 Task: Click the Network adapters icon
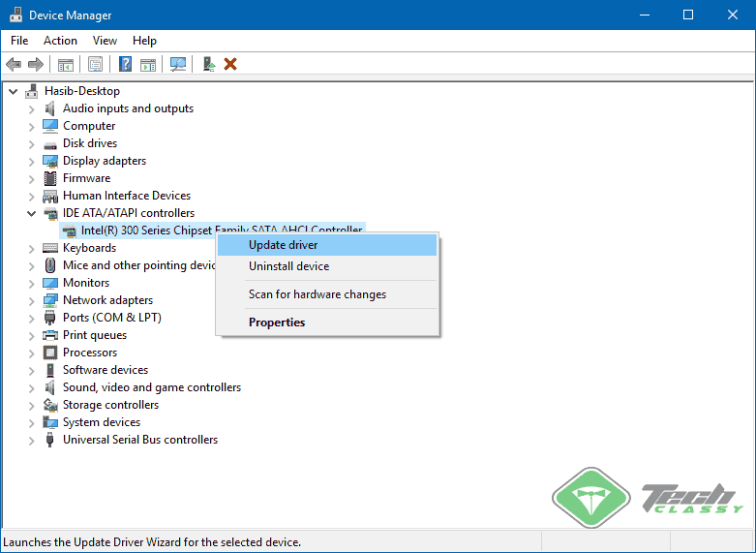click(x=50, y=300)
